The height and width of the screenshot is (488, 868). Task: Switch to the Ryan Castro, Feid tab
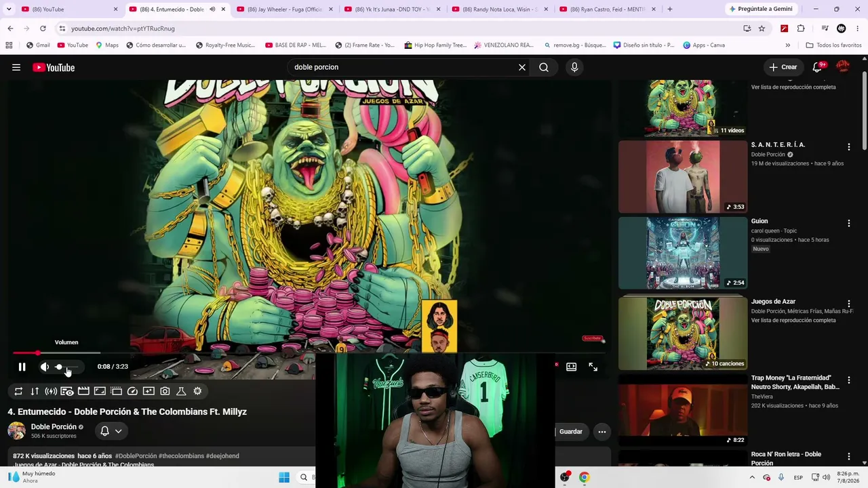pyautogui.click(x=608, y=9)
